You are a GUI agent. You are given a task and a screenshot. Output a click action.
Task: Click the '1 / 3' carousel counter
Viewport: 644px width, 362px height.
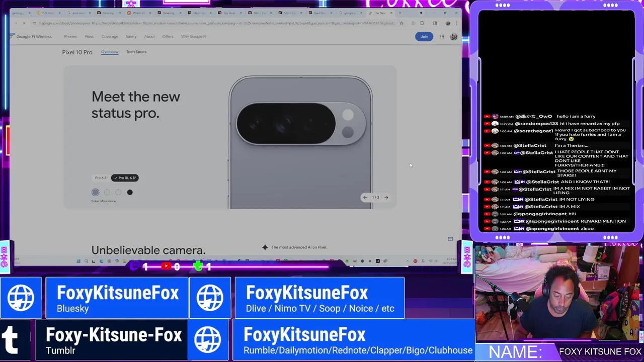tap(375, 198)
